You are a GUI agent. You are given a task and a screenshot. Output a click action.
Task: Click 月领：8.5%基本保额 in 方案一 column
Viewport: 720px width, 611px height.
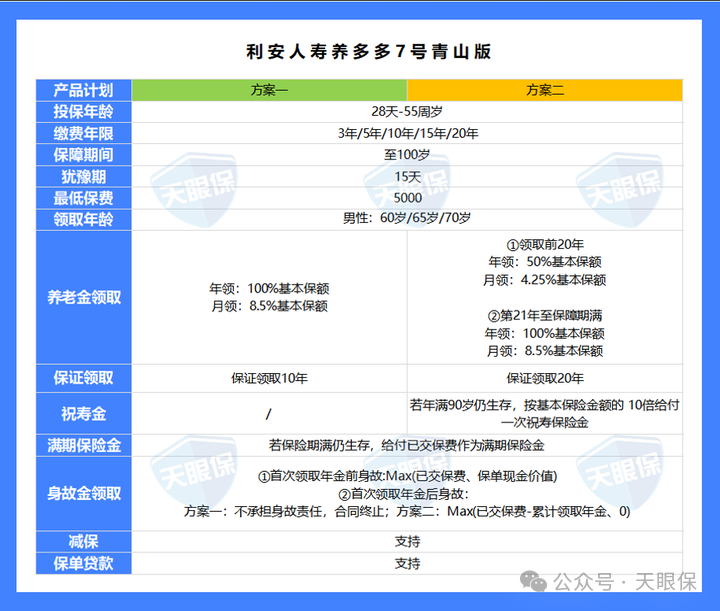pos(269,306)
